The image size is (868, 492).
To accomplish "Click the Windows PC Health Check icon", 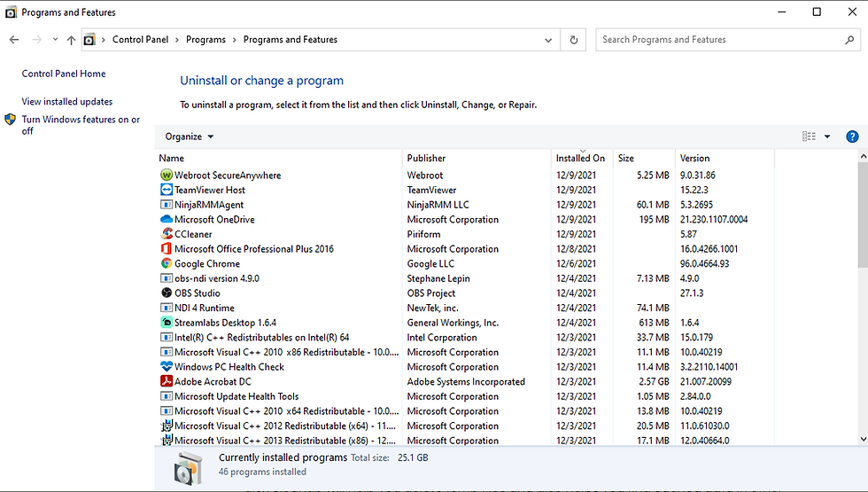I will point(167,367).
